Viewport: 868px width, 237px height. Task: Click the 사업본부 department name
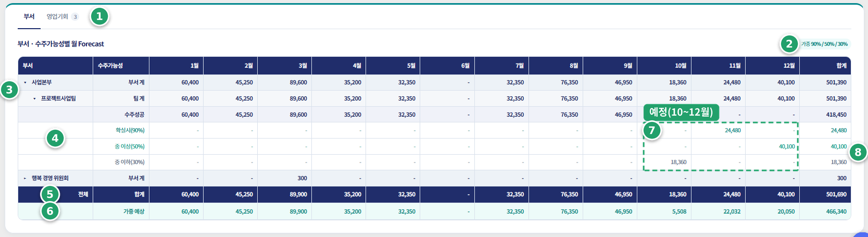[42, 82]
